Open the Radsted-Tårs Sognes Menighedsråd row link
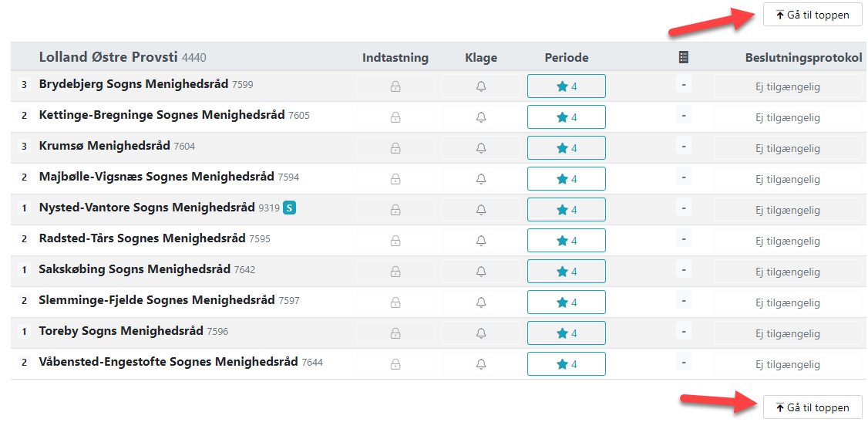This screenshot has width=868, height=429. pyautogui.click(x=143, y=238)
